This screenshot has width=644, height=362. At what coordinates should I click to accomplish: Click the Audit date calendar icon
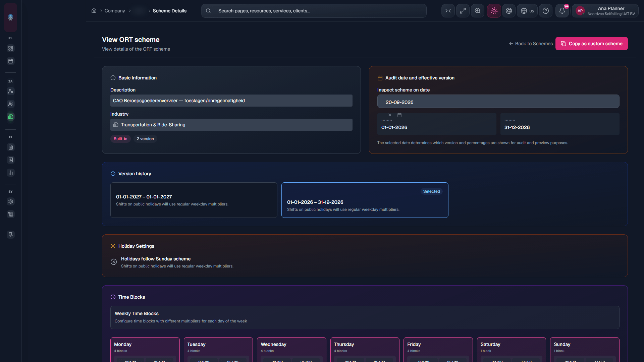coord(380,78)
